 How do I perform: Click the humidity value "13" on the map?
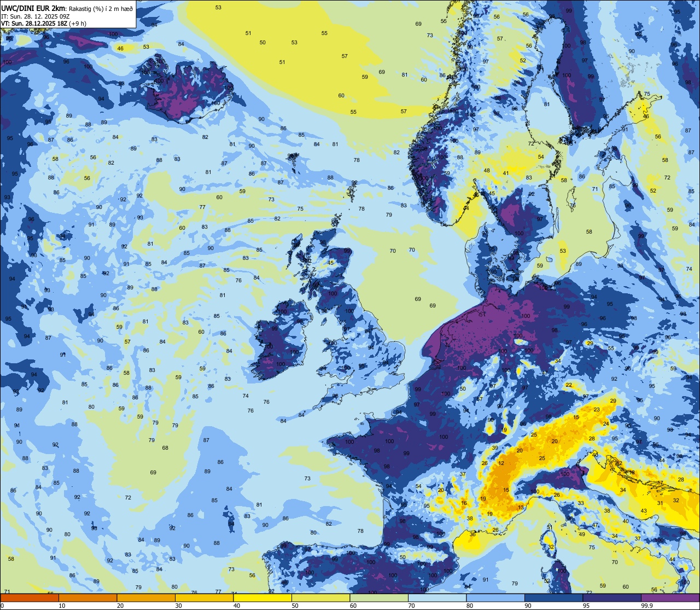(x=521, y=508)
